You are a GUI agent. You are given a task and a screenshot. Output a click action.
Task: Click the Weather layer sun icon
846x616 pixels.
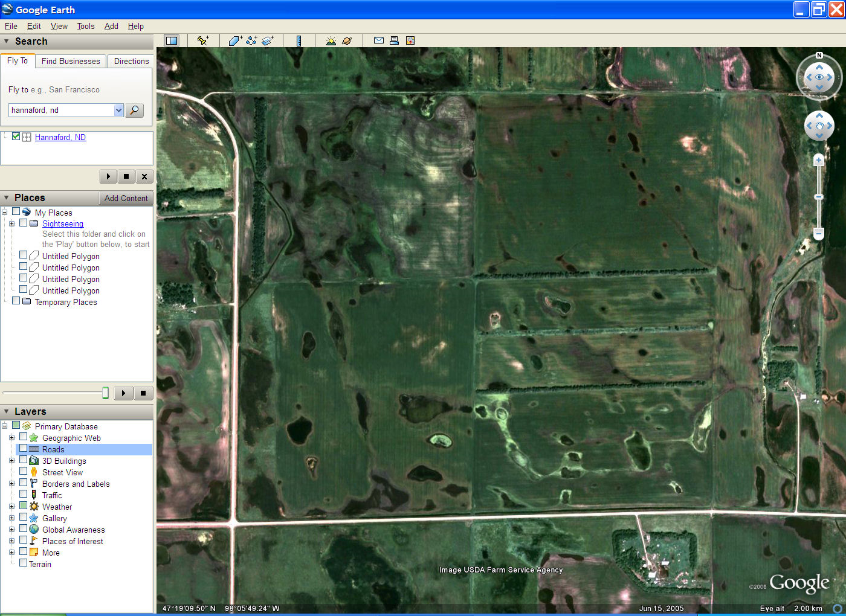[x=34, y=507]
